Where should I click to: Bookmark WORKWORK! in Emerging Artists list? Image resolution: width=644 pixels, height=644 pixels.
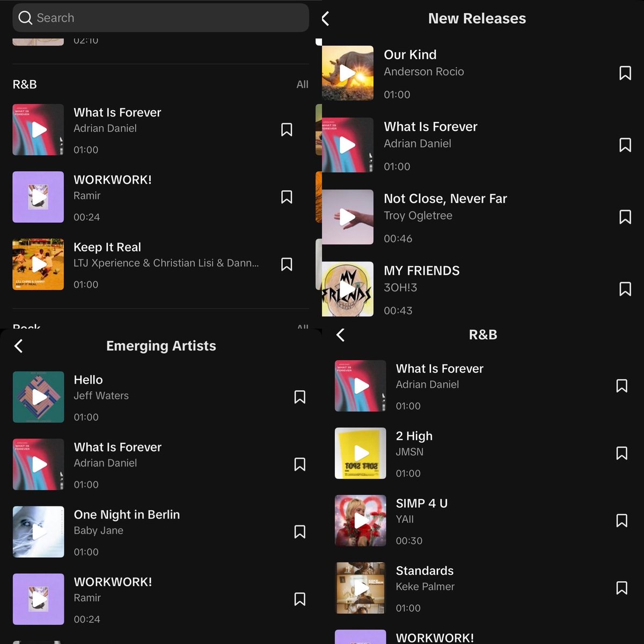click(300, 599)
